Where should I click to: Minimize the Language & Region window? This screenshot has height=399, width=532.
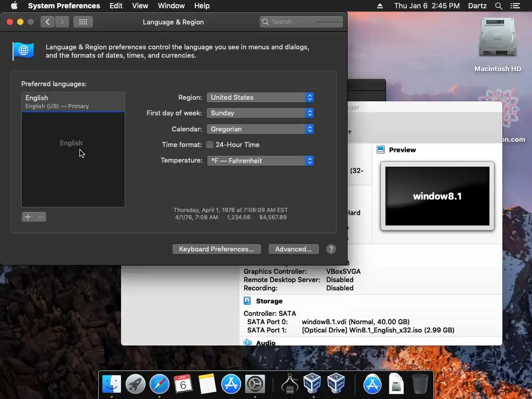tap(20, 22)
